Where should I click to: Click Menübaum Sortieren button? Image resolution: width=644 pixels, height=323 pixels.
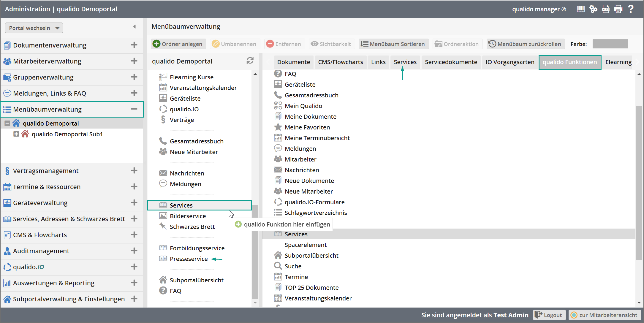coord(393,44)
